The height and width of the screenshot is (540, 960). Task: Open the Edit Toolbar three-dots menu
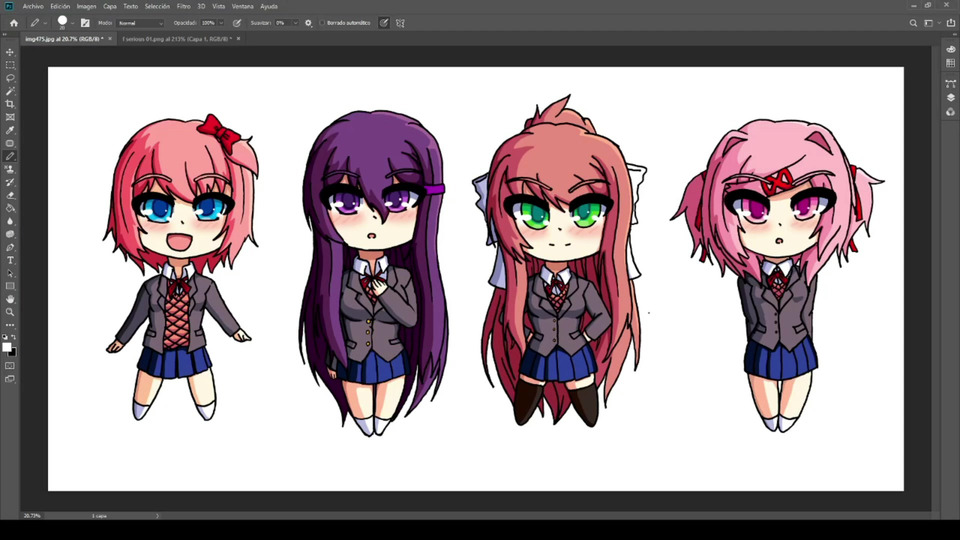[10, 325]
